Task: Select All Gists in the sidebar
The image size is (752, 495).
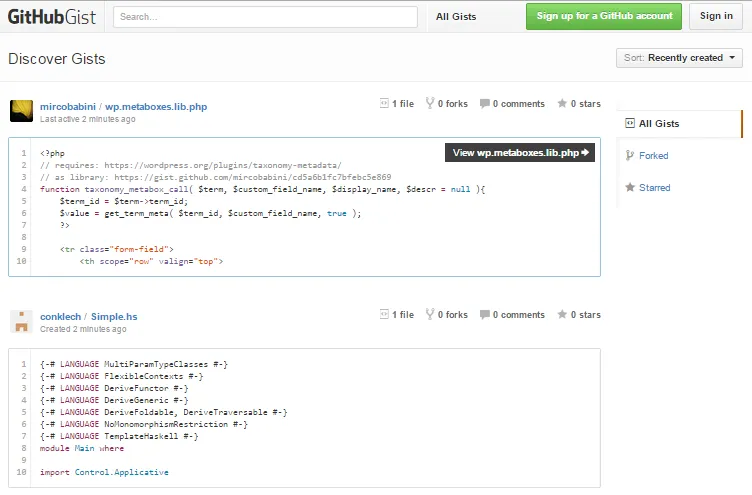Action: [x=659, y=124]
